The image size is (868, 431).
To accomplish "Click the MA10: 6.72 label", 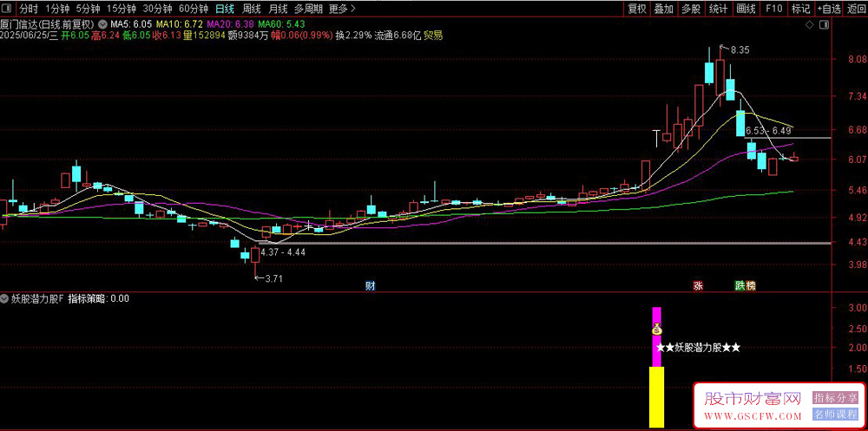I will pos(180,24).
